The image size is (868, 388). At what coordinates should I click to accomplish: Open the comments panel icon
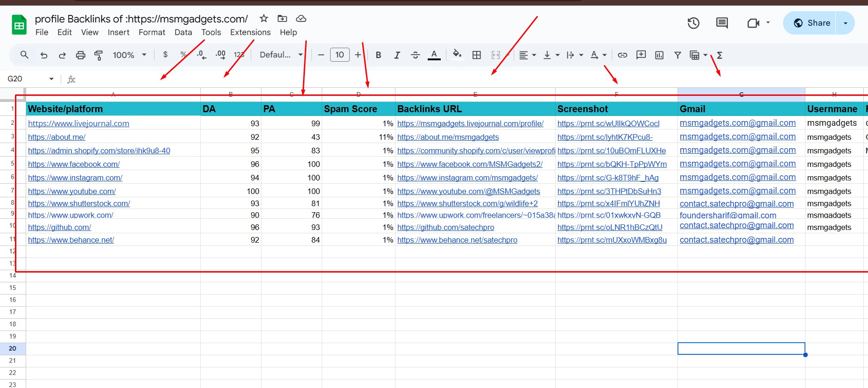[722, 23]
